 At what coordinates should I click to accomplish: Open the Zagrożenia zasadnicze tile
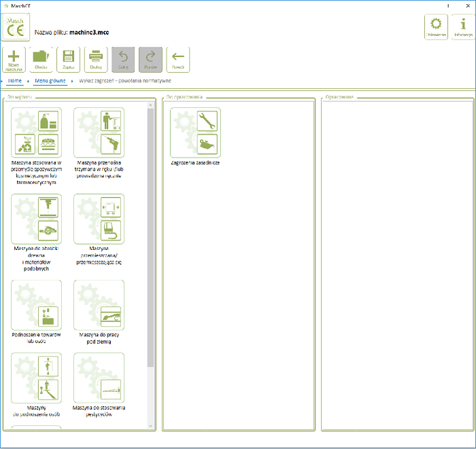[196, 132]
